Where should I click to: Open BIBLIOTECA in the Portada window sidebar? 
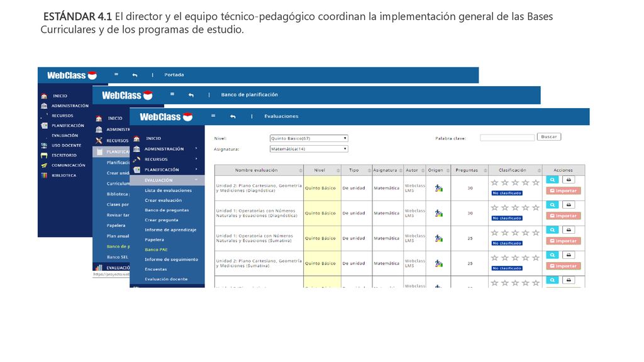tap(64, 175)
